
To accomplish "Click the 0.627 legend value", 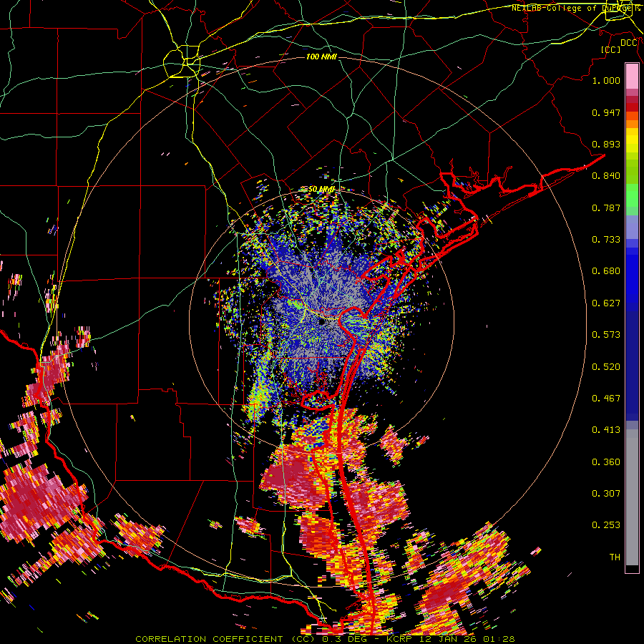I will pos(606,303).
